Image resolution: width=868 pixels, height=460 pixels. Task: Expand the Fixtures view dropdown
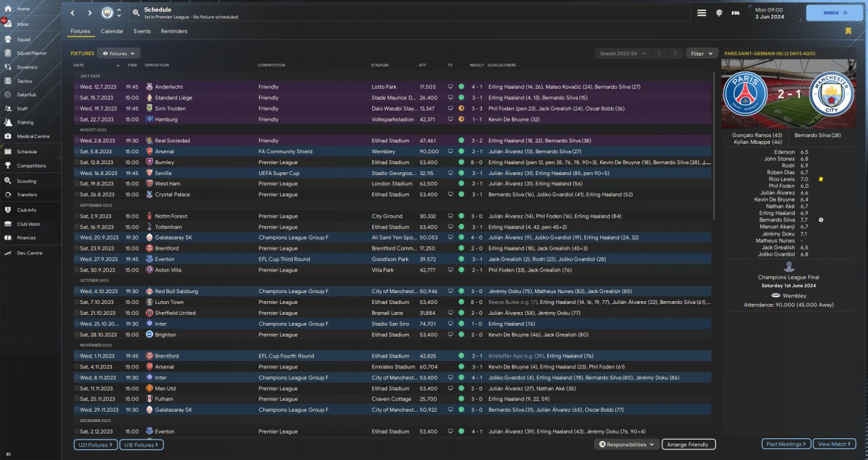pyautogui.click(x=119, y=53)
